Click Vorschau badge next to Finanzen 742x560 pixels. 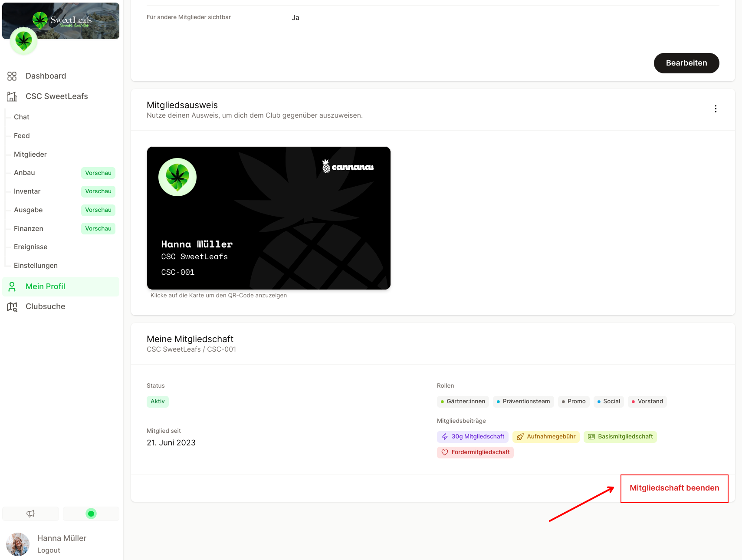(x=98, y=229)
